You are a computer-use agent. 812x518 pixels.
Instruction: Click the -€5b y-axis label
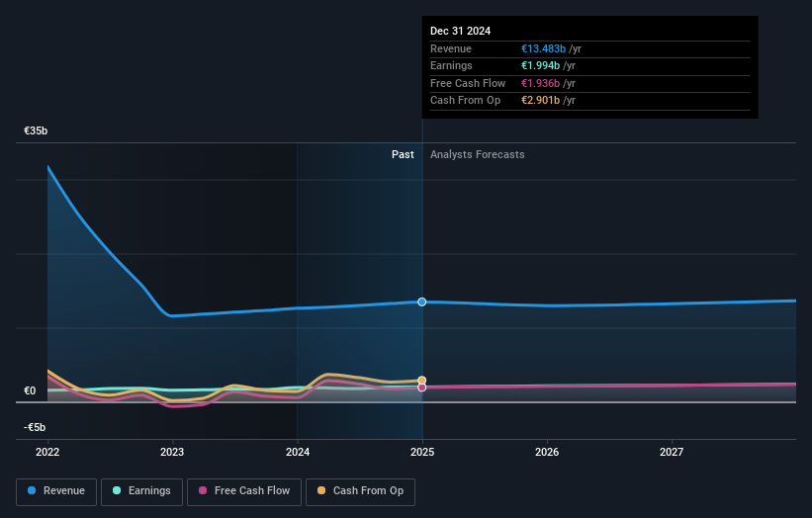(35, 427)
